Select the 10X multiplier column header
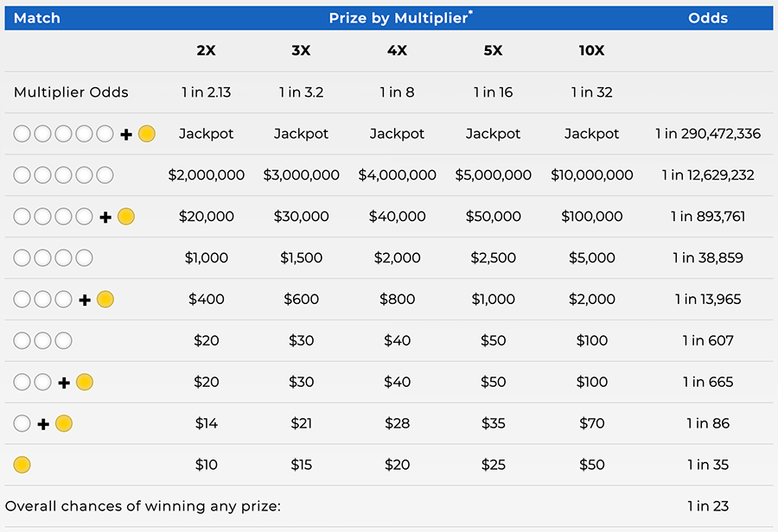778x532 pixels. point(591,50)
